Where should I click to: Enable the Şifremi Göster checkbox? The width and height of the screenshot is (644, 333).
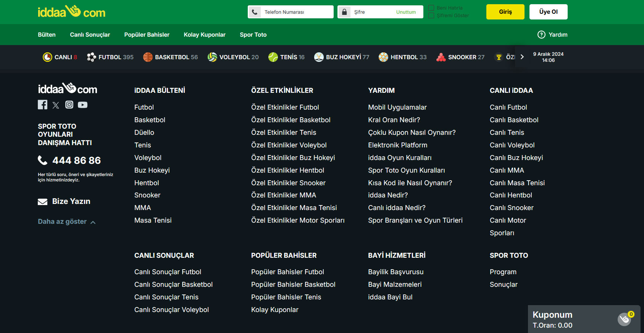click(431, 16)
